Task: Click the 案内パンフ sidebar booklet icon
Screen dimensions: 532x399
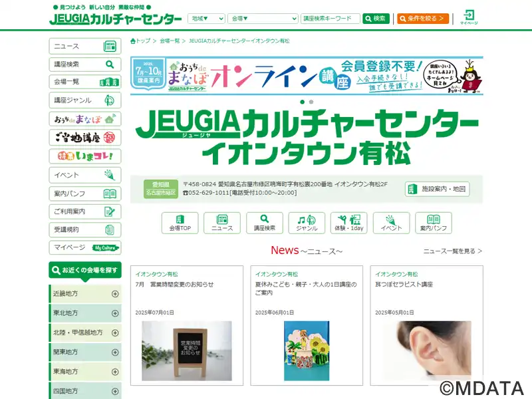Action: [110, 194]
